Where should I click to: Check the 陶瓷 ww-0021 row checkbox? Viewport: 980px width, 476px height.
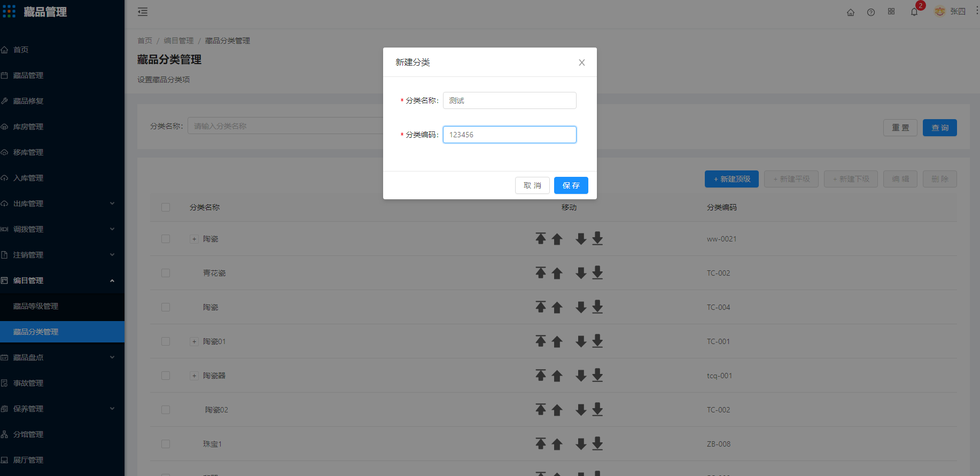tap(166, 239)
